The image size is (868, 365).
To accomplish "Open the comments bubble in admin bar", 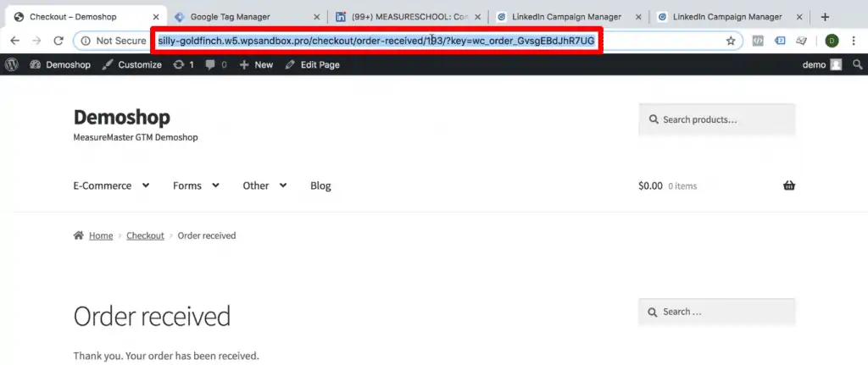I will click(216, 64).
